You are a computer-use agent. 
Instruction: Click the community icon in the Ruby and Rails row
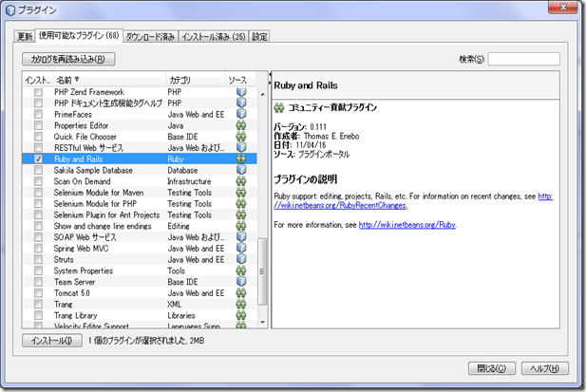pos(241,159)
